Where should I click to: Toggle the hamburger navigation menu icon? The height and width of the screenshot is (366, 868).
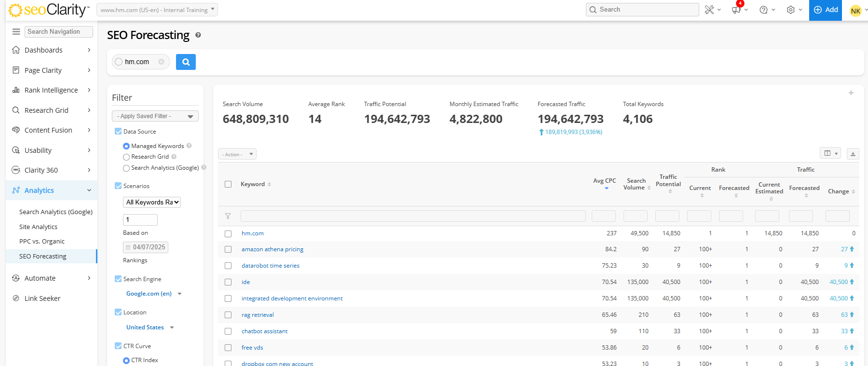point(16,32)
